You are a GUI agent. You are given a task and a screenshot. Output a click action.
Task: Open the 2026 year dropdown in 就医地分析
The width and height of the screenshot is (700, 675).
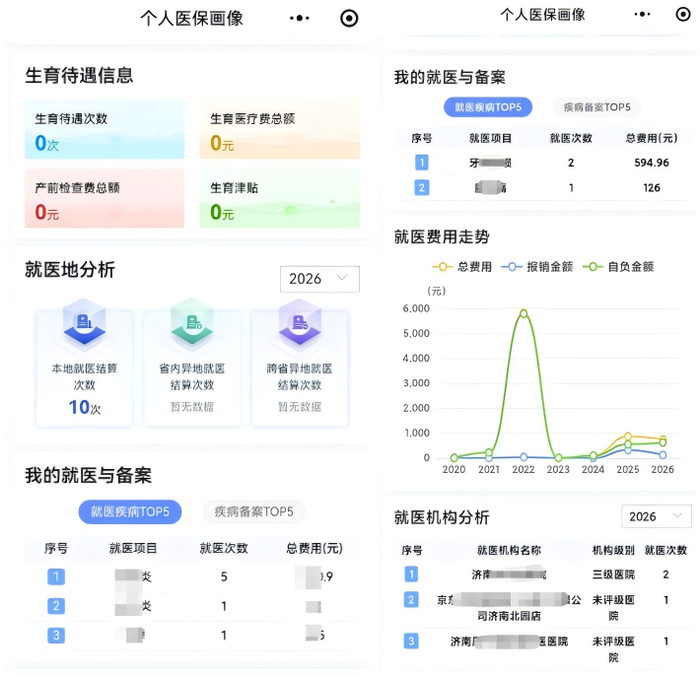coord(320,279)
